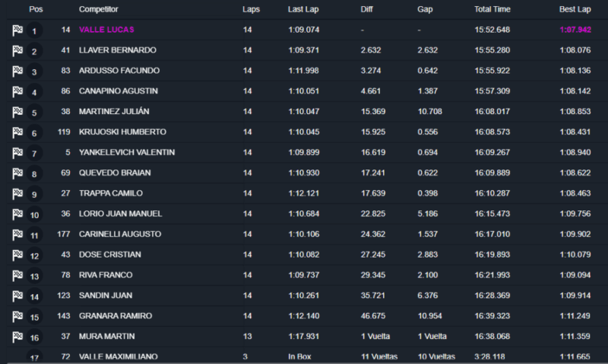Click position 5 badge for Martinez Julián

coord(34,113)
